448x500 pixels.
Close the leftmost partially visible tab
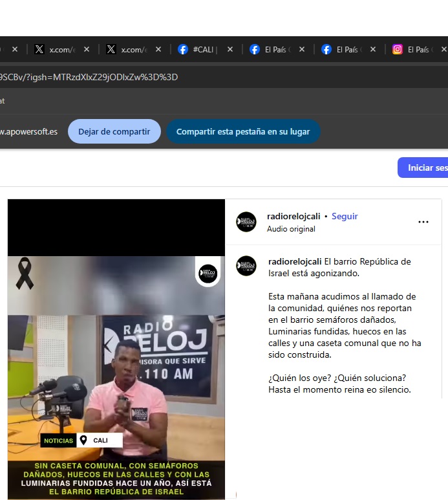point(15,49)
